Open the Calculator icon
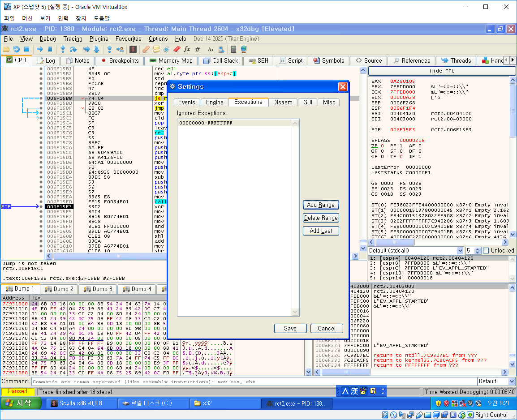Image resolution: width=517 pixels, height=420 pixels. coord(233,49)
